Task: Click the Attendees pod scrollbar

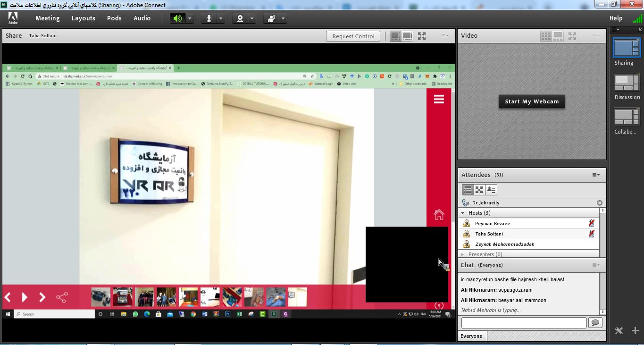Action: pyautogui.click(x=602, y=232)
